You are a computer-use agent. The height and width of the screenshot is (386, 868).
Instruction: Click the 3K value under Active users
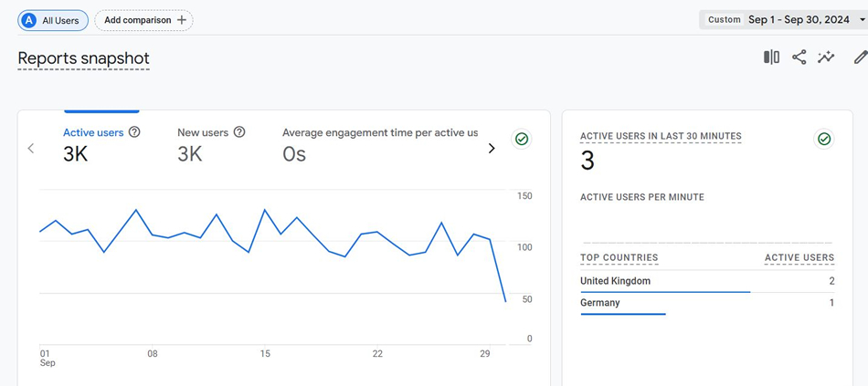[x=75, y=155]
